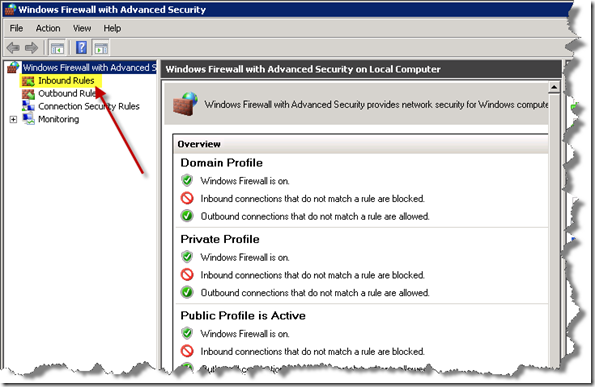Click the Connection Security Rules icon
This screenshot has width=595, height=387.
28,106
